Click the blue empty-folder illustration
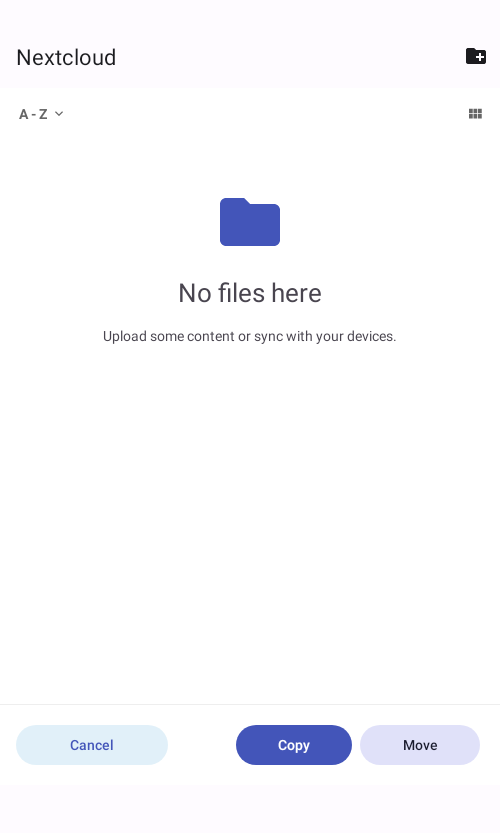500x833 pixels. click(250, 222)
